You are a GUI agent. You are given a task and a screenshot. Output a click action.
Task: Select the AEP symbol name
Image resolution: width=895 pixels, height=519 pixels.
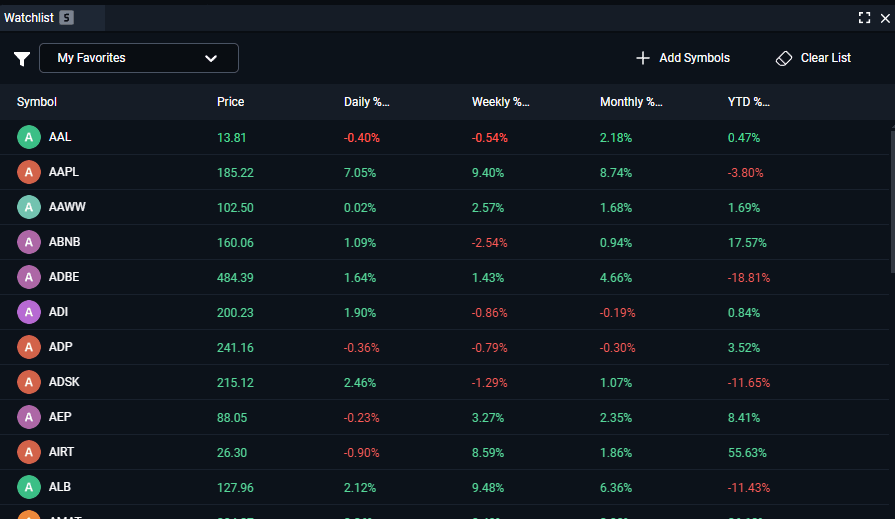[60, 417]
